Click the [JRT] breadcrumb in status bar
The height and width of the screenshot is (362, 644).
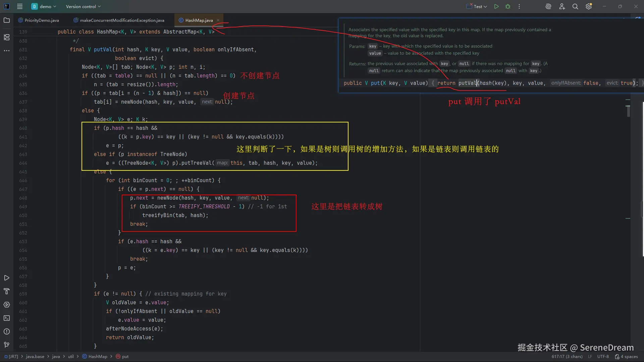click(x=11, y=357)
